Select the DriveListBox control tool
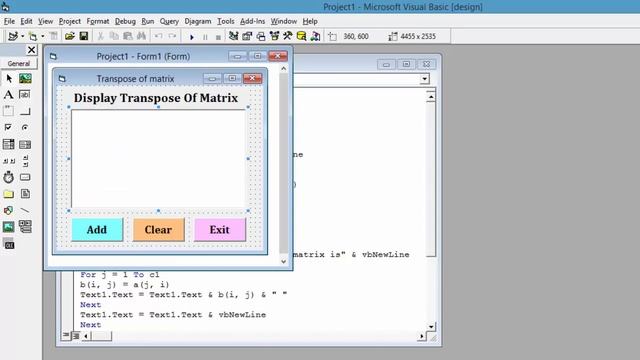 pos(25,177)
